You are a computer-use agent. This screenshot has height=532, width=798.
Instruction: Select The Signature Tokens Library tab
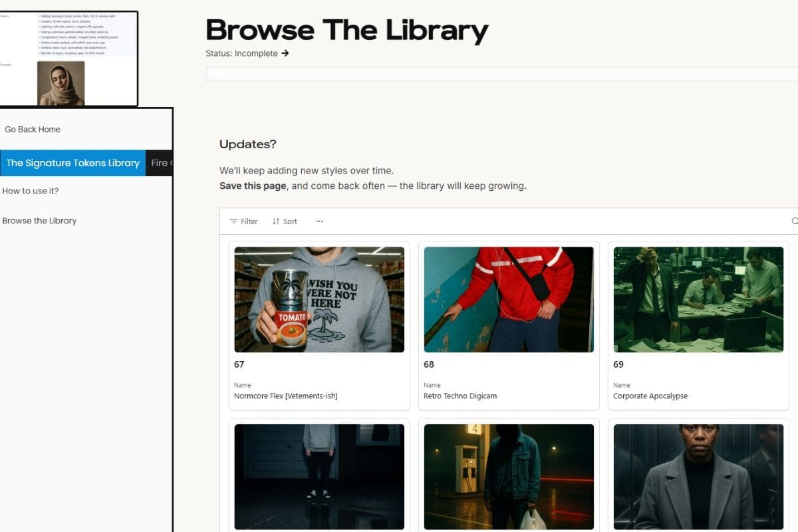(72, 163)
